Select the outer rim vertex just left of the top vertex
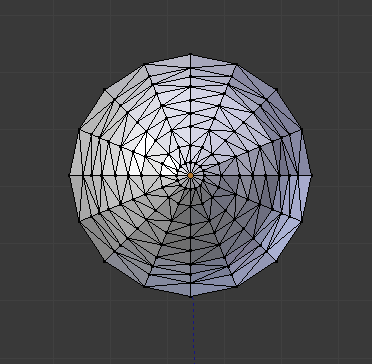 click(144, 64)
